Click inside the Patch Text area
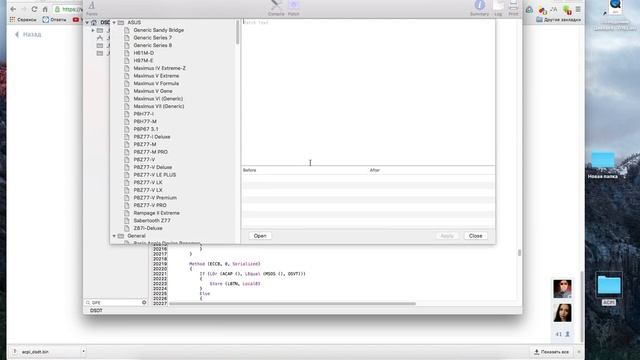Image resolution: width=640 pixels, height=360 pixels. [368, 92]
